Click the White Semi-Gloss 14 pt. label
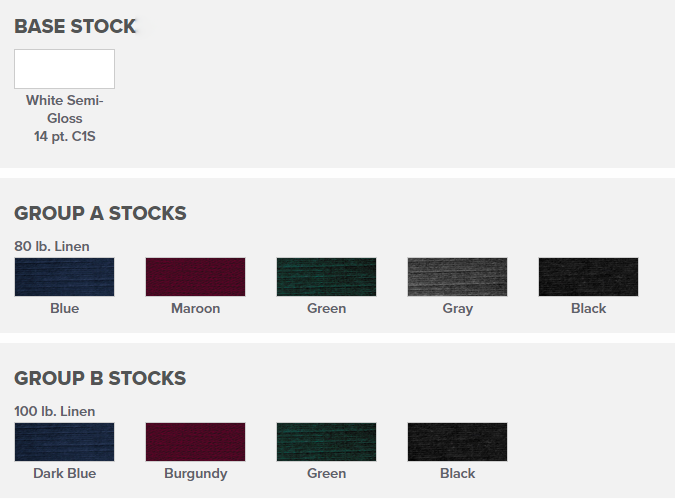Image resolution: width=675 pixels, height=499 pixels. tap(64, 118)
